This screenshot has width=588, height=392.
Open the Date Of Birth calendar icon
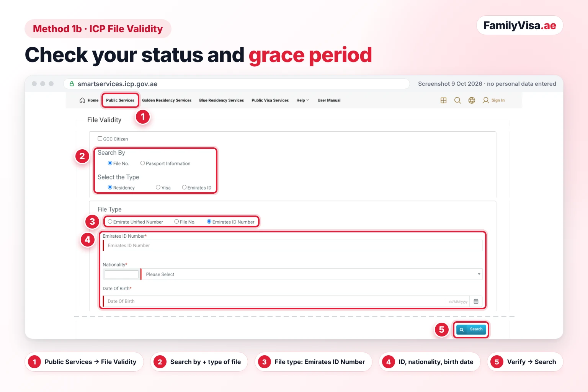click(476, 301)
